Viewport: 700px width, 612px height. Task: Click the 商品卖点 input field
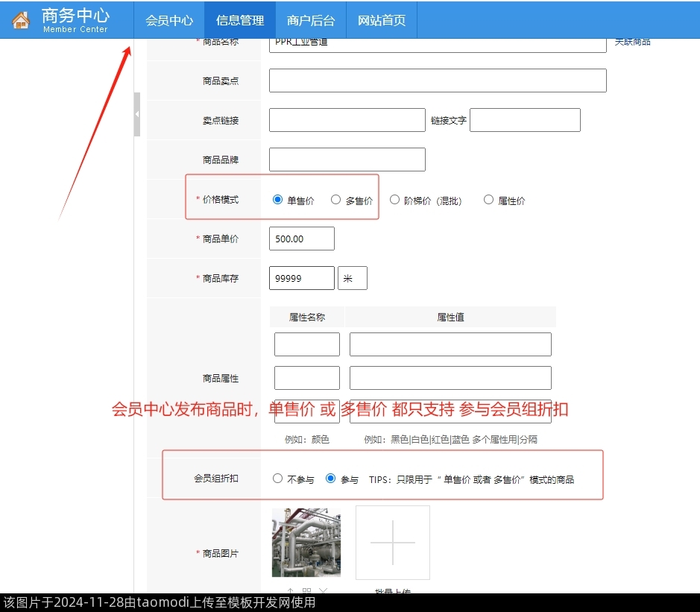click(438, 81)
